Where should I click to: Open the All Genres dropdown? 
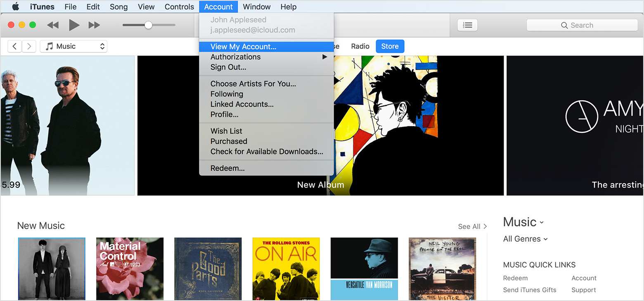526,239
